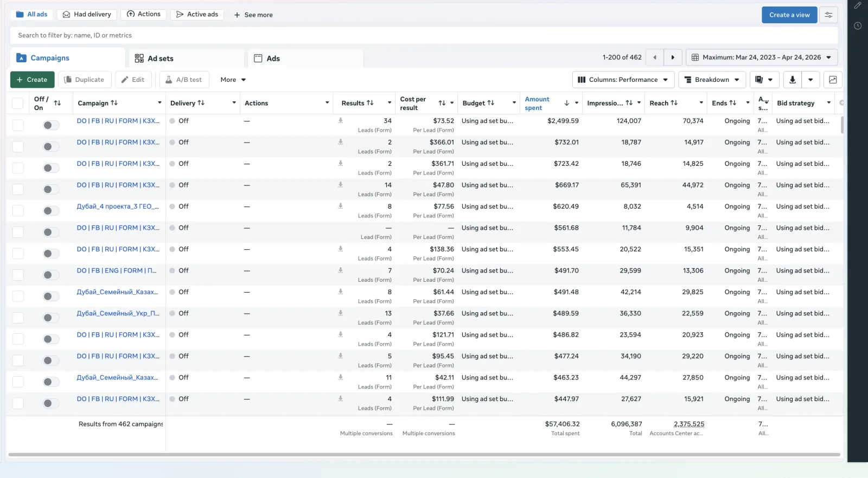
Task: Check the checkbox in the $561.68 campaign row
Action: (x=18, y=232)
